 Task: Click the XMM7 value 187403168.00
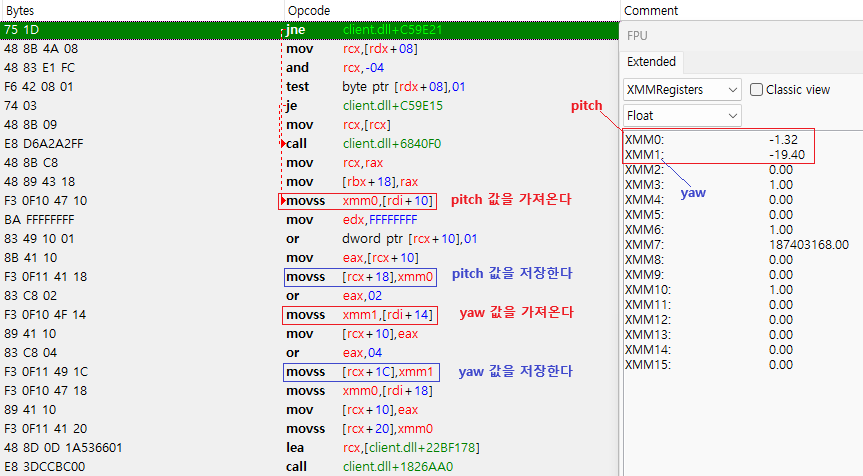(809, 245)
